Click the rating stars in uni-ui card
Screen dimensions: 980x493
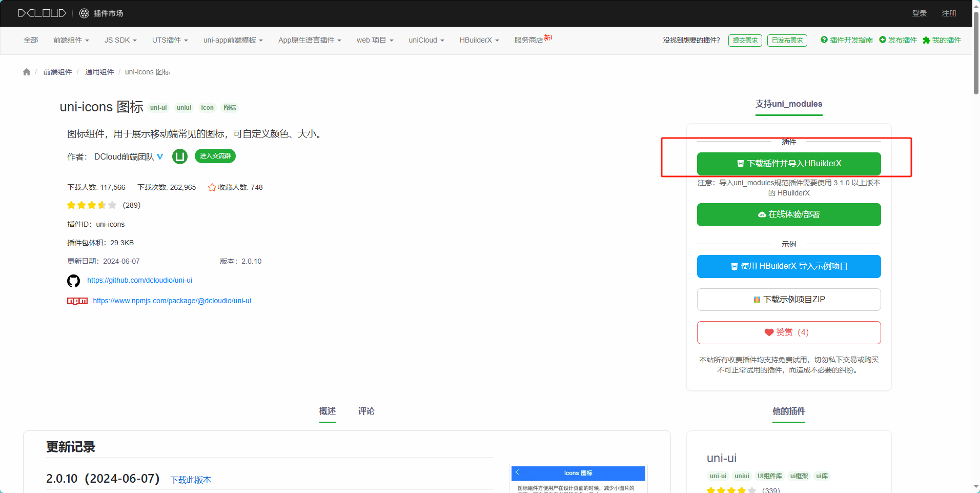click(x=731, y=490)
